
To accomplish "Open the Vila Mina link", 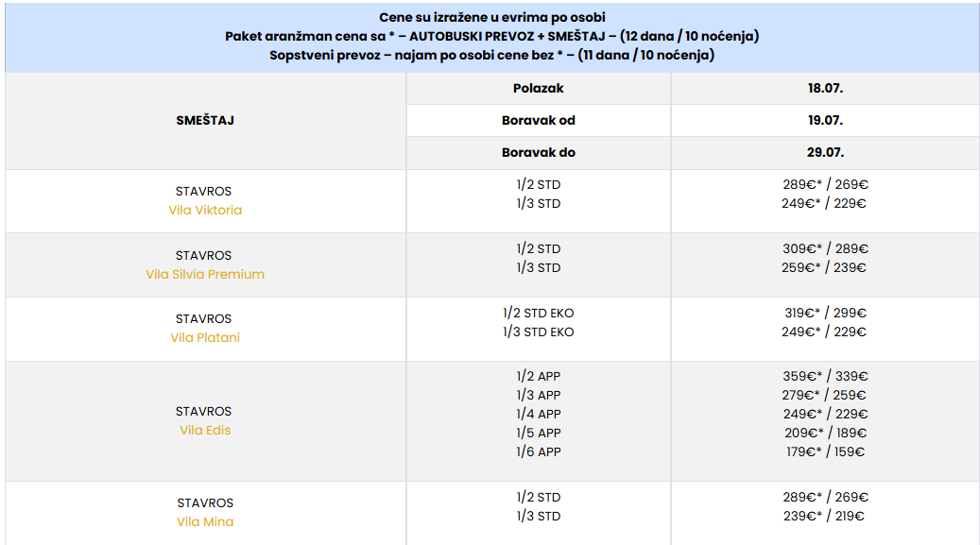I will [x=205, y=522].
